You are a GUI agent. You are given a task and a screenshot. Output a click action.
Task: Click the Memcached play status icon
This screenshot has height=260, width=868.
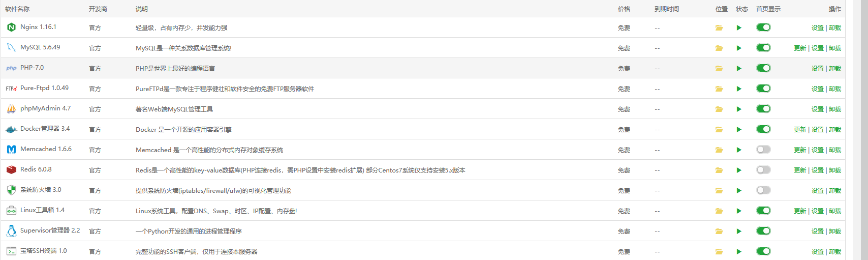[739, 150]
